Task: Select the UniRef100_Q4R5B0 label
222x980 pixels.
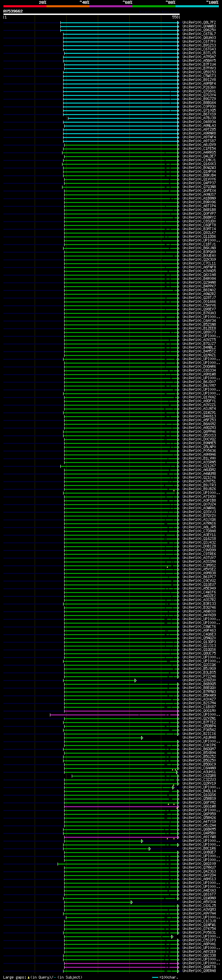Action: point(199,833)
